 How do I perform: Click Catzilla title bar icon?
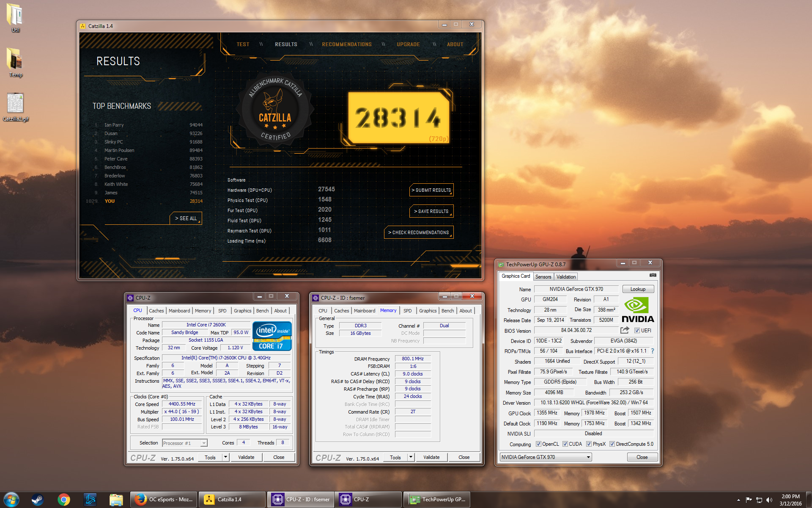pos(83,26)
